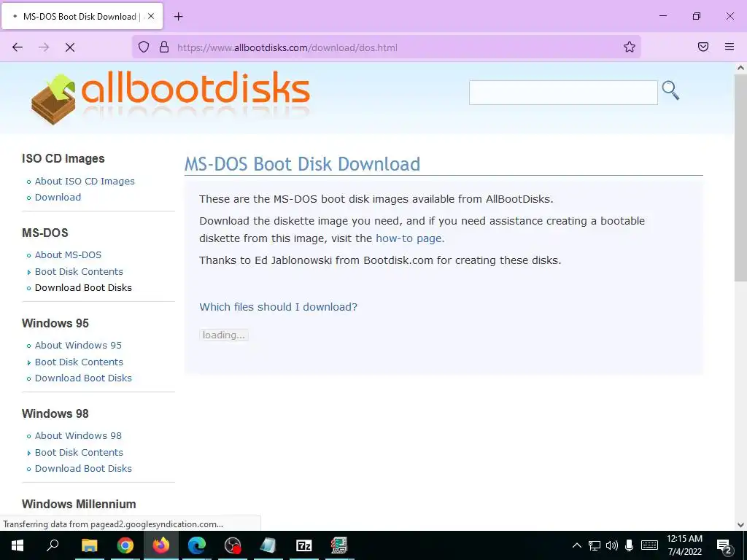Open About Windows 98 link
Image resolution: width=747 pixels, height=560 pixels.
[x=78, y=436]
